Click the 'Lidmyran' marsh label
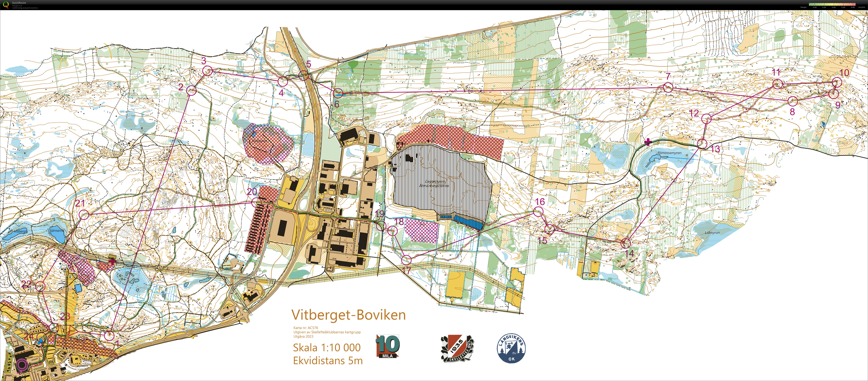Viewport: 868px width, 381px height. [712, 233]
